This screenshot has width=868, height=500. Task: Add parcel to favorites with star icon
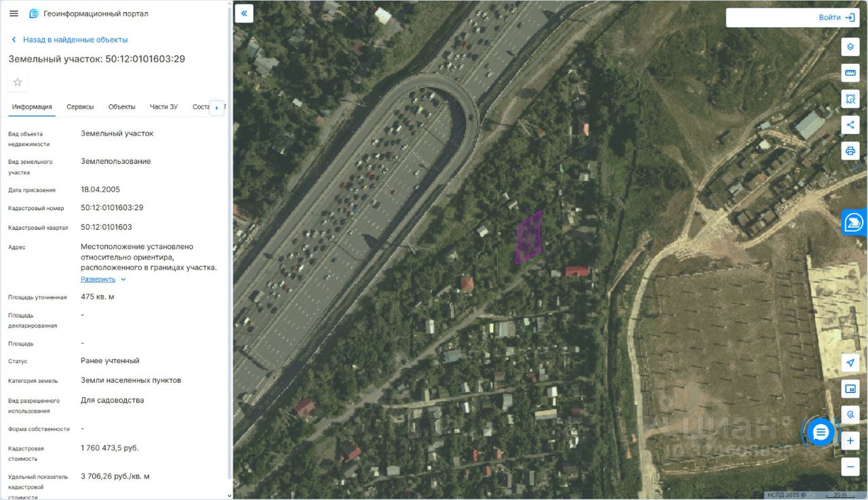18,82
